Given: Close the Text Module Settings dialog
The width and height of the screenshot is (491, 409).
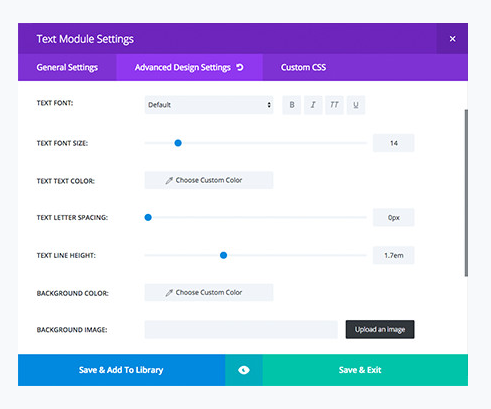Looking at the screenshot, I should coord(452,39).
